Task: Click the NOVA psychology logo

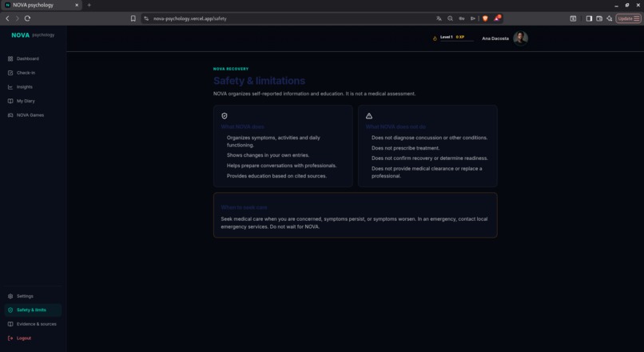Action: [x=33, y=35]
